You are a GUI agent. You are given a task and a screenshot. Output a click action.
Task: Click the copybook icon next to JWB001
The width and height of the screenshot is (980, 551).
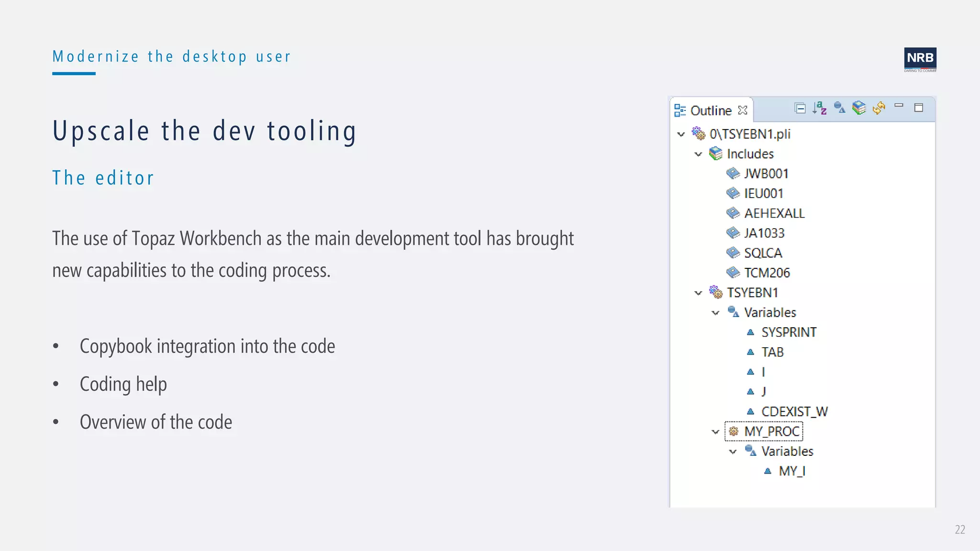point(733,173)
